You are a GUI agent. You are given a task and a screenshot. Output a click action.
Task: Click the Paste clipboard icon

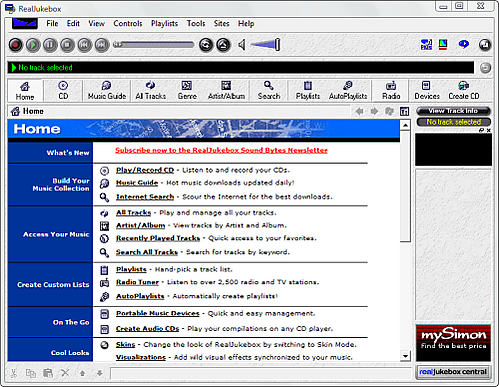[48, 373]
